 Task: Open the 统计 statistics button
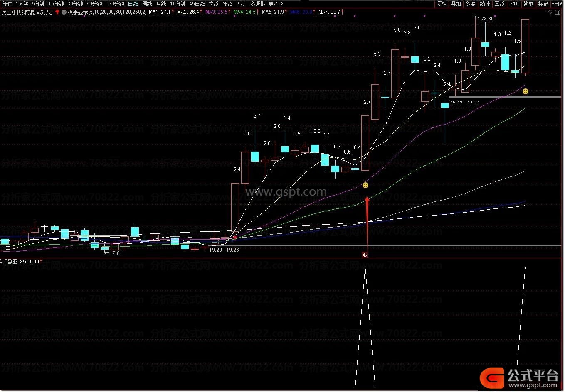coord(485,4)
